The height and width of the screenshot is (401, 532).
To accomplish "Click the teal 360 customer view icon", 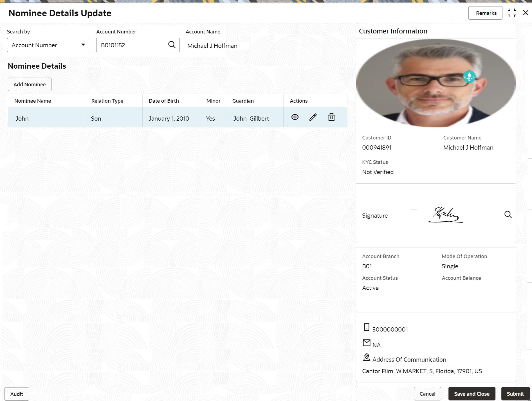I will (x=469, y=76).
